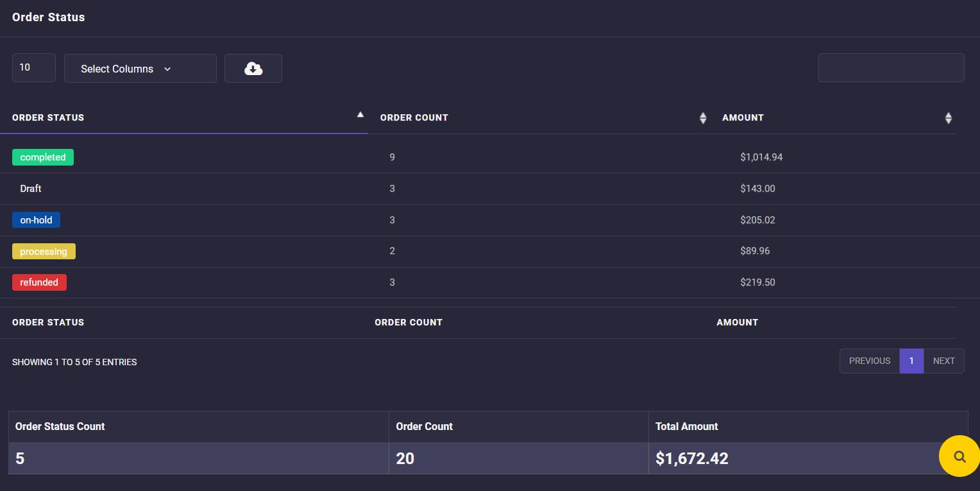Screen dimensions: 980x491
Task: Go to the Previous page
Action: pos(869,361)
